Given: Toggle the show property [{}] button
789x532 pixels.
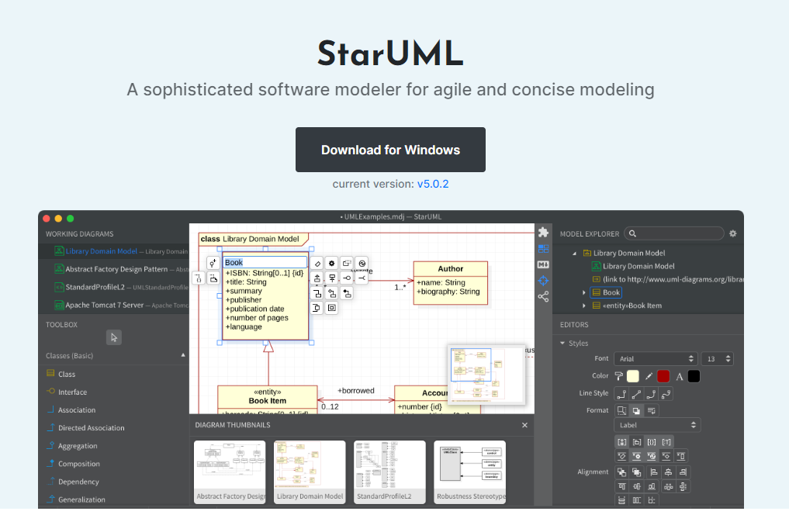Looking at the screenshot, I should [651, 442].
